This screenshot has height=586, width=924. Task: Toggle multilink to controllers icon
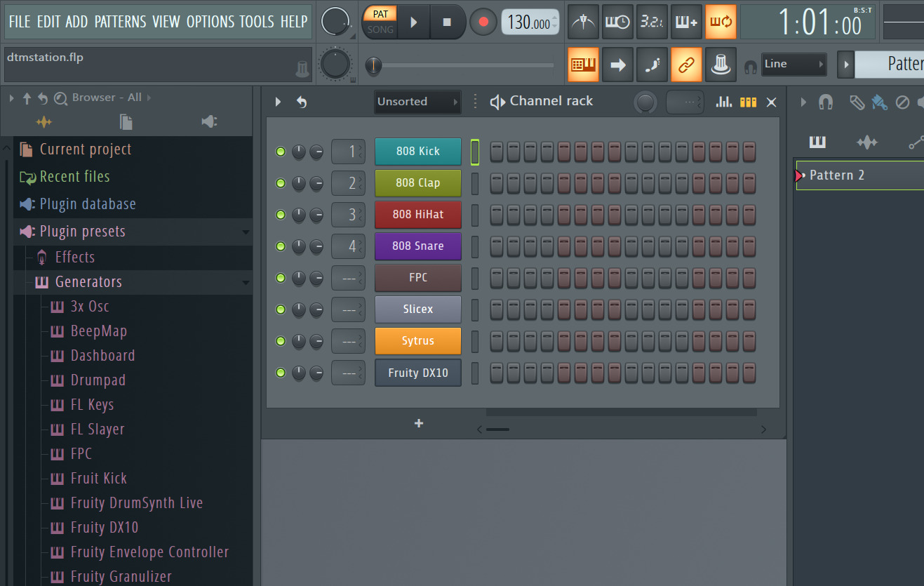tap(721, 65)
